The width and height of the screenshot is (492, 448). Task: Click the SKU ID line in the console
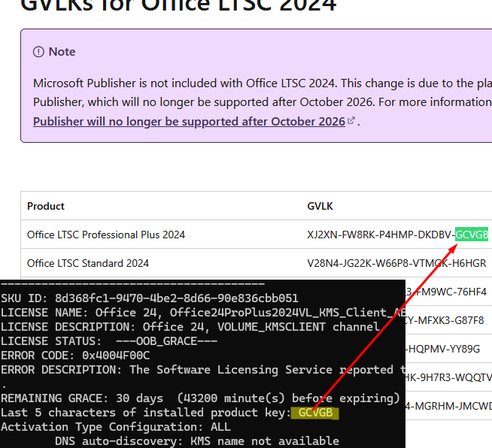[150, 298]
